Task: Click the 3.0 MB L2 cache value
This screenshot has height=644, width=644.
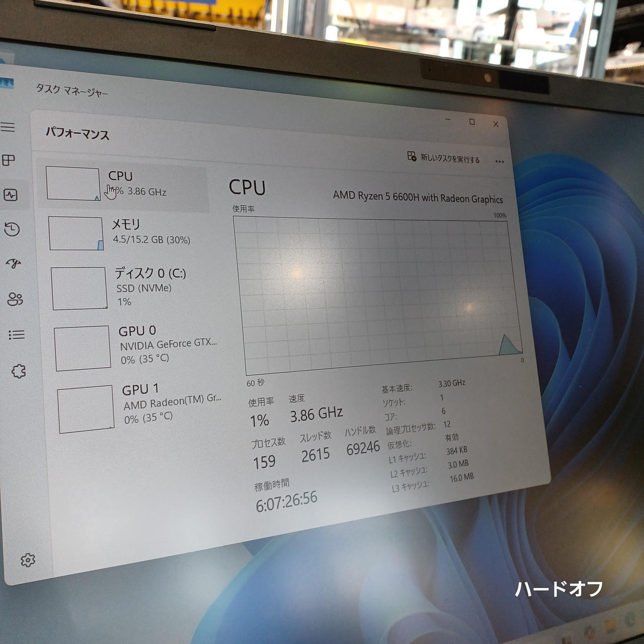Action: 458,464
